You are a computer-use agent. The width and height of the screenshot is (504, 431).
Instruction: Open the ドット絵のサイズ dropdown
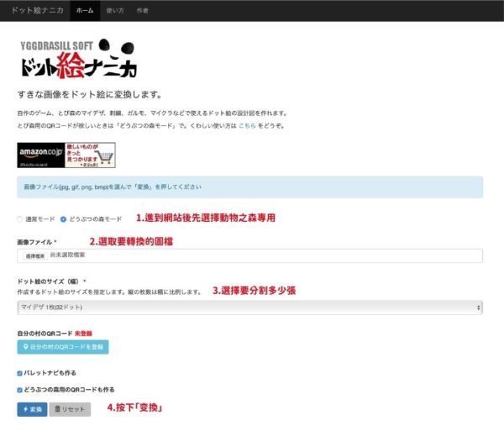(249, 307)
